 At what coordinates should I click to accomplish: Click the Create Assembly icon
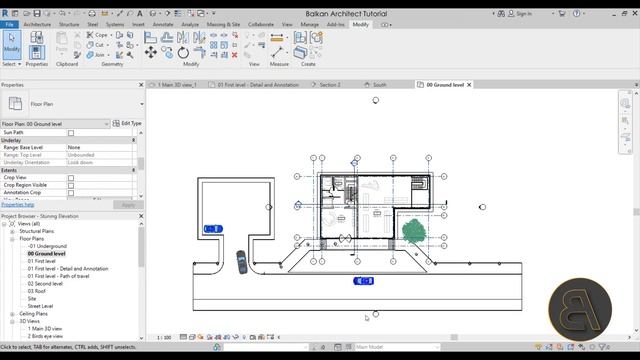[x=300, y=38]
